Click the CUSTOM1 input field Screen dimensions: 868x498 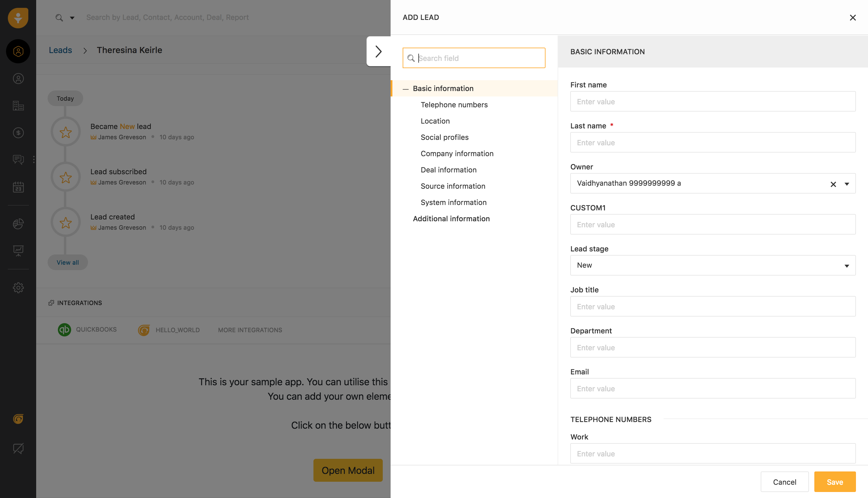click(x=713, y=224)
